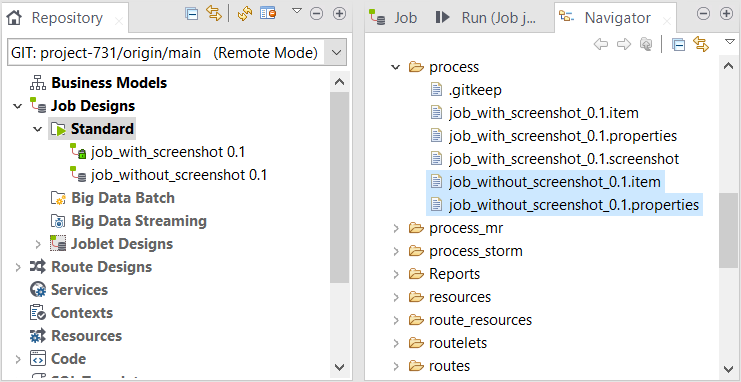Image resolution: width=741 pixels, height=382 pixels.
Task: Select the Code item in Repository
Action: [69, 359]
